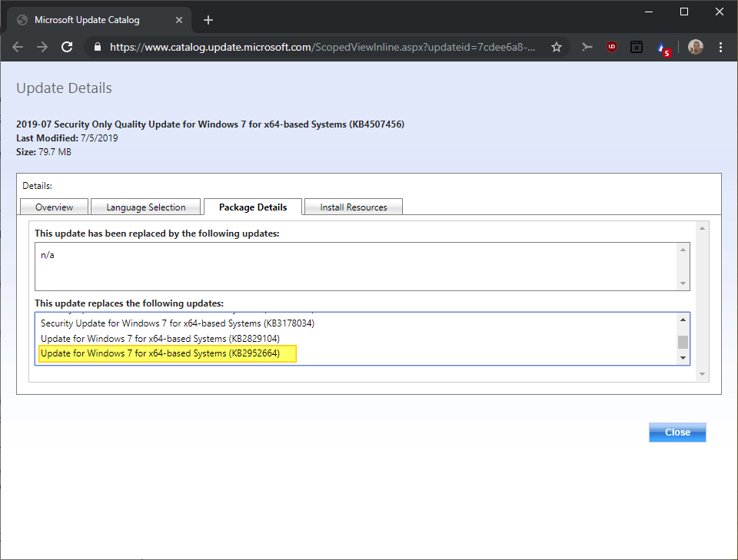Click the Size 79.7 MB text
Screen dimensions: 738x560
coord(44,152)
